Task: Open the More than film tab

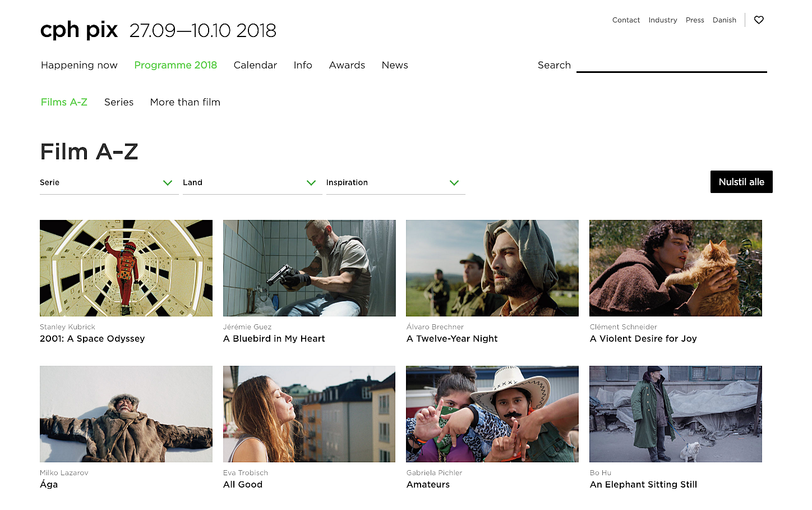Action: point(185,102)
